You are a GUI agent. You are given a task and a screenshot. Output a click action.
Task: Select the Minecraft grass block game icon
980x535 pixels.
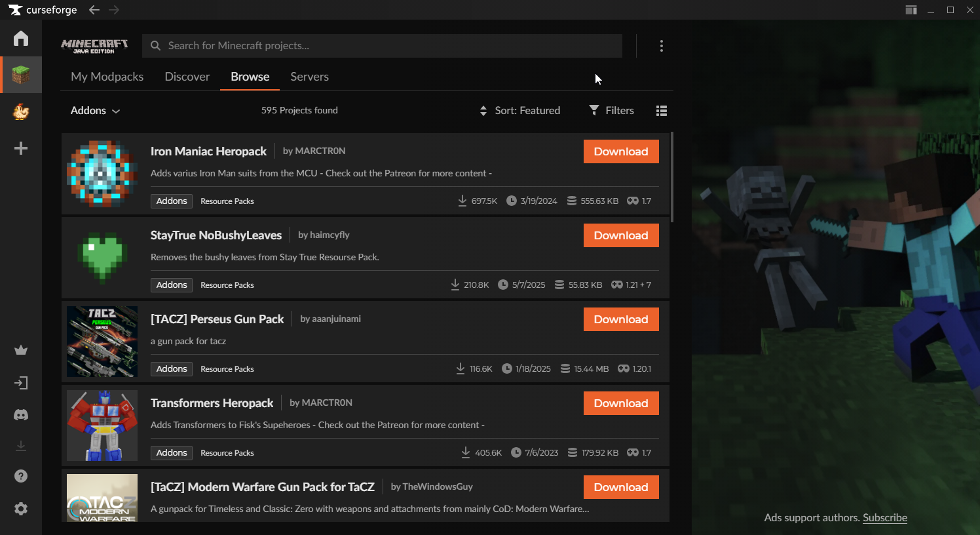21,75
